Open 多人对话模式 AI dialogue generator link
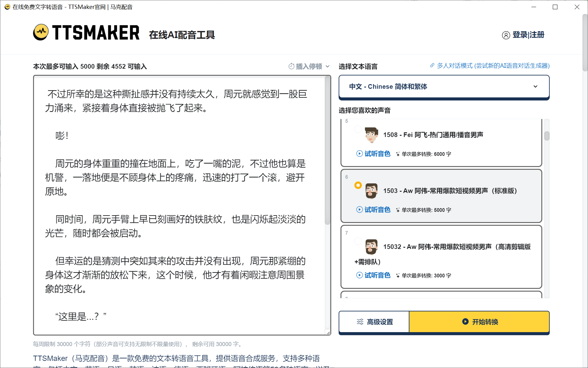This screenshot has width=588, height=368. pos(493,66)
